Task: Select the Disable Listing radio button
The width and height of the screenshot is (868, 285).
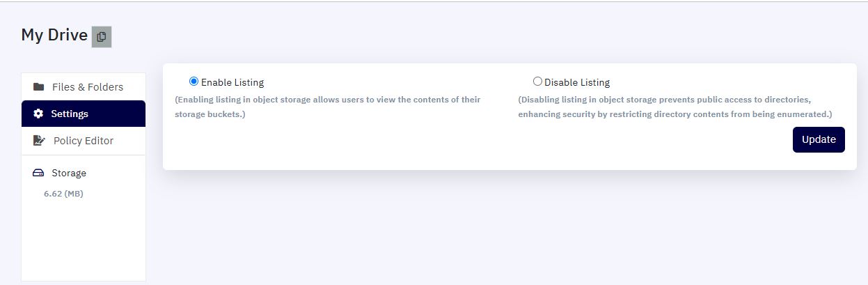Action: pyautogui.click(x=537, y=82)
